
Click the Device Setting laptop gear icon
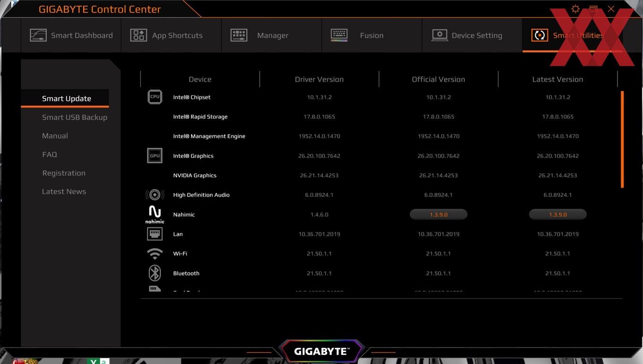[440, 35]
